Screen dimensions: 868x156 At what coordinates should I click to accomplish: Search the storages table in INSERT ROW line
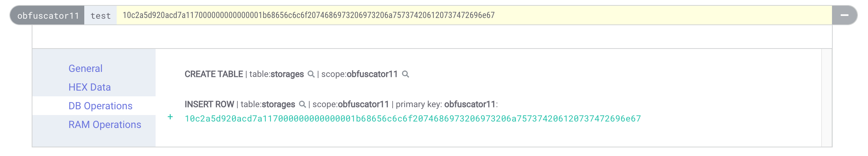pos(302,104)
